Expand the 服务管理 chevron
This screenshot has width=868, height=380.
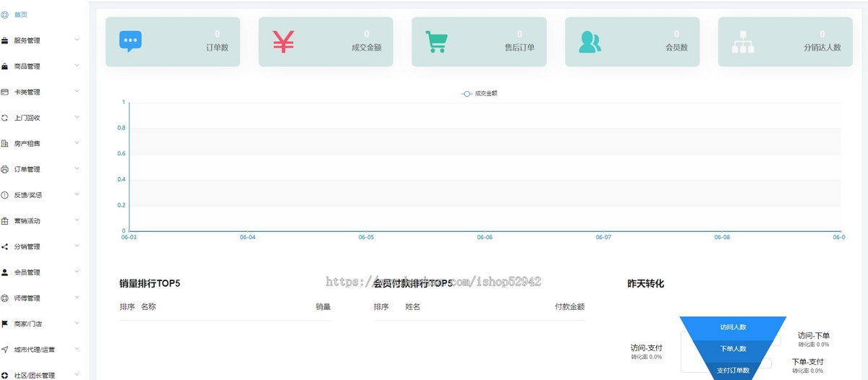77,40
